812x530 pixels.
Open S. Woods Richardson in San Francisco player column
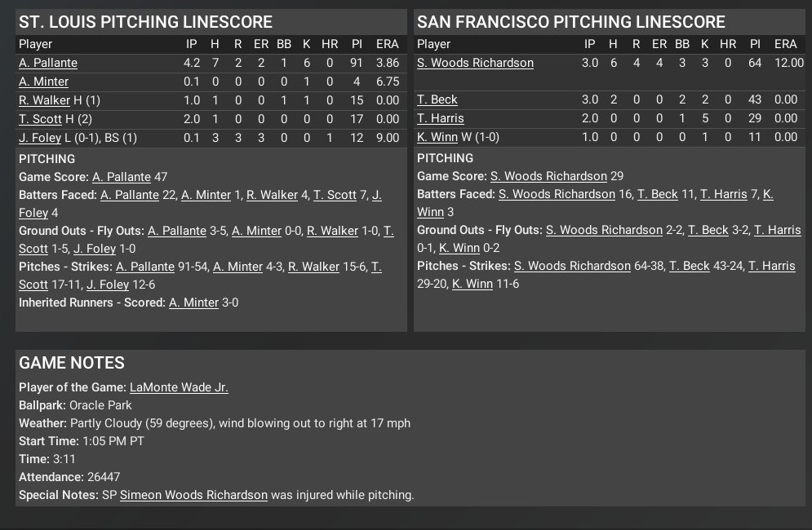pos(475,63)
